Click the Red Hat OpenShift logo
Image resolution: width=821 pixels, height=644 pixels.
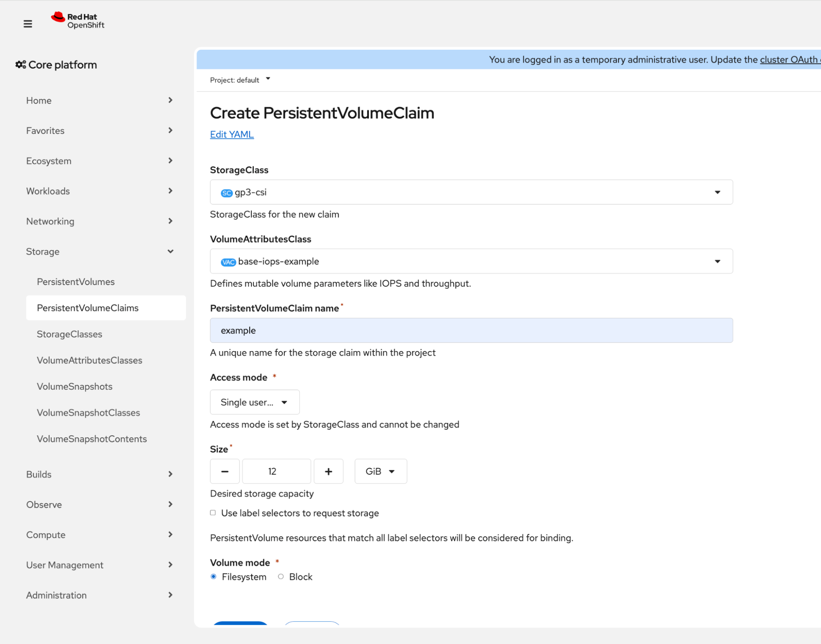click(78, 21)
